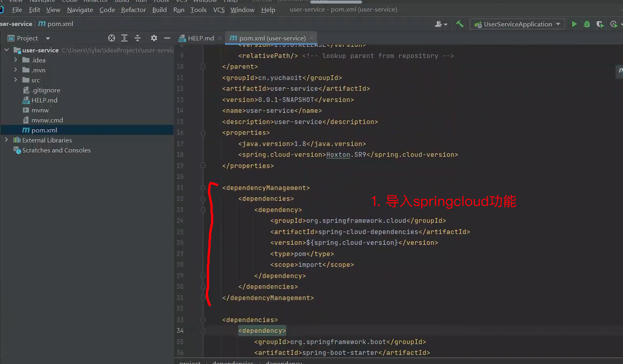Click the Project view selector dropdown

point(48,38)
